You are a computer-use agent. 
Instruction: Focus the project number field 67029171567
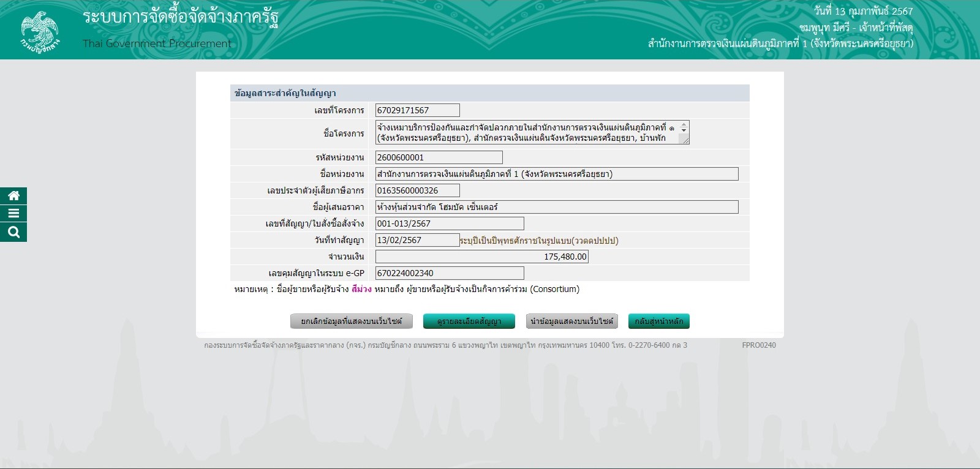(417, 110)
